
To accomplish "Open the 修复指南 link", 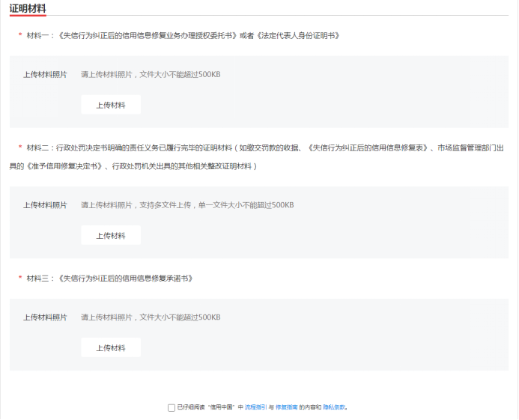I will pyautogui.click(x=286, y=407).
